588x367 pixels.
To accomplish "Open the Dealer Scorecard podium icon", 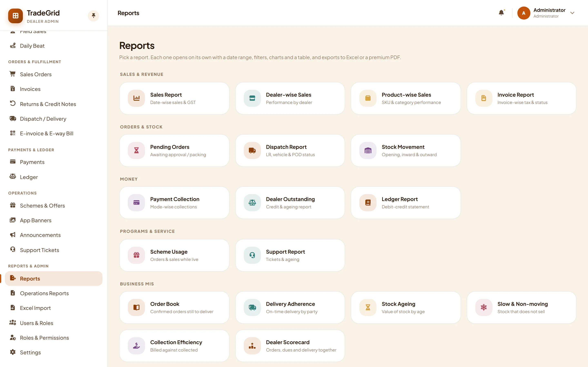I will point(252,346).
